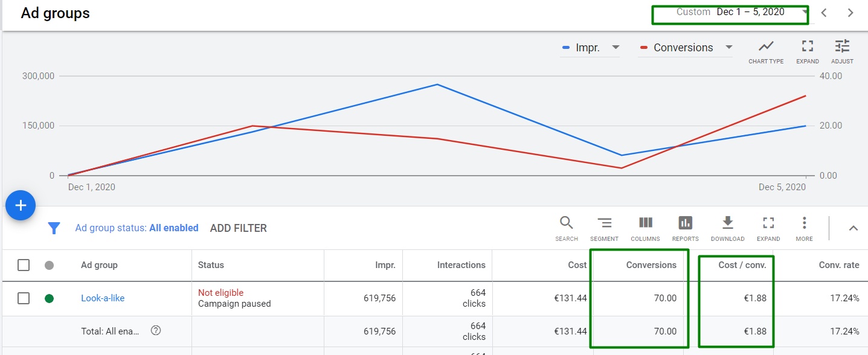This screenshot has width=868, height=355.
Task: Open the More options menu
Action: click(x=804, y=223)
